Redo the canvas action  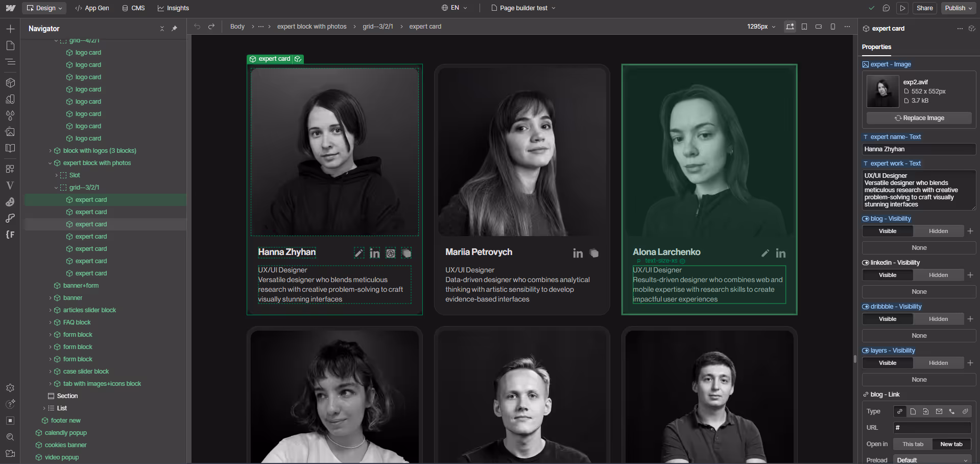click(x=211, y=27)
